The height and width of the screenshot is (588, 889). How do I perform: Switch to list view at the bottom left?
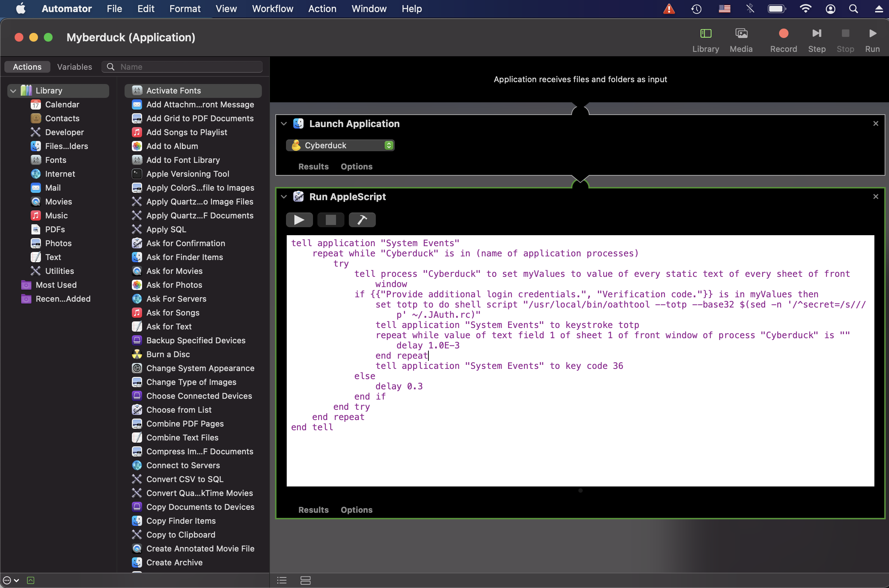click(x=282, y=580)
